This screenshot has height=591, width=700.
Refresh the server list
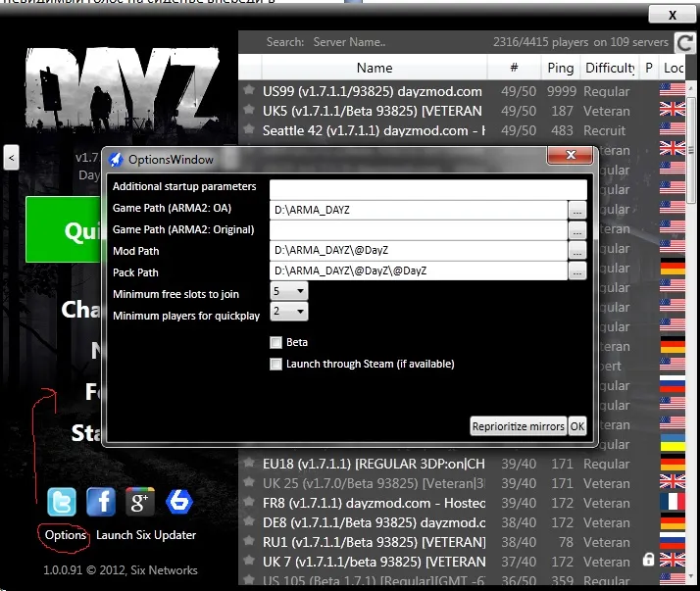click(685, 42)
